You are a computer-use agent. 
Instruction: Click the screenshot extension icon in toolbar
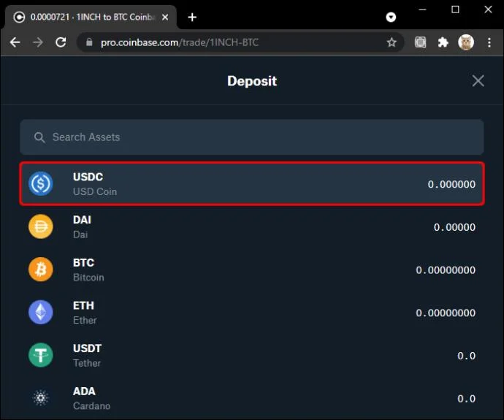coord(420,42)
